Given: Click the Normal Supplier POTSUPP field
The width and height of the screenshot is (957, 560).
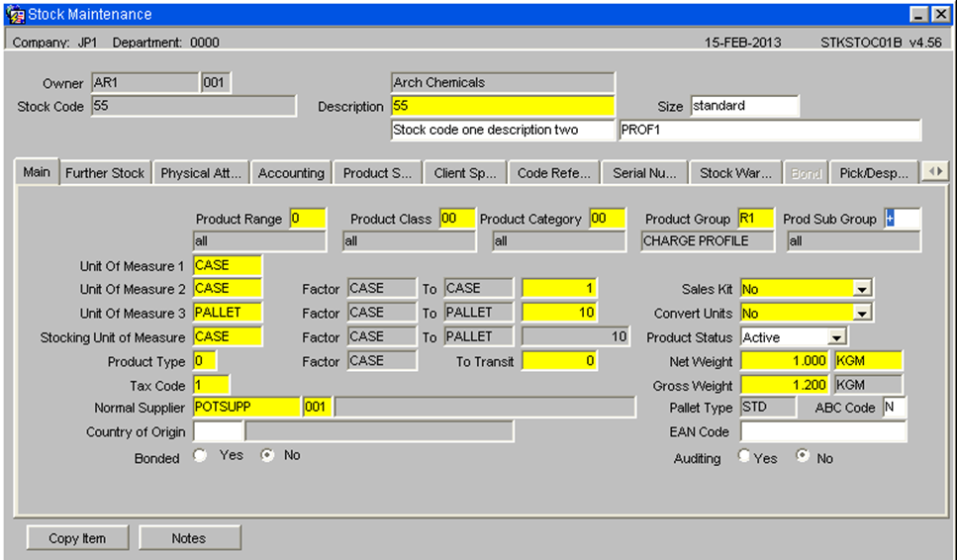Looking at the screenshot, I should click(246, 407).
